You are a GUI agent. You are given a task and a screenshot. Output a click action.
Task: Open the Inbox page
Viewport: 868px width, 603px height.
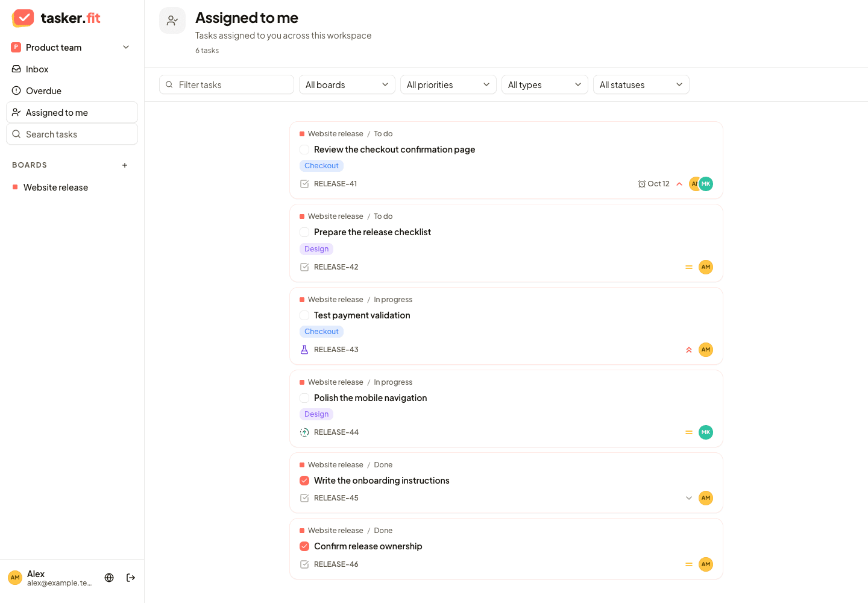(72, 69)
